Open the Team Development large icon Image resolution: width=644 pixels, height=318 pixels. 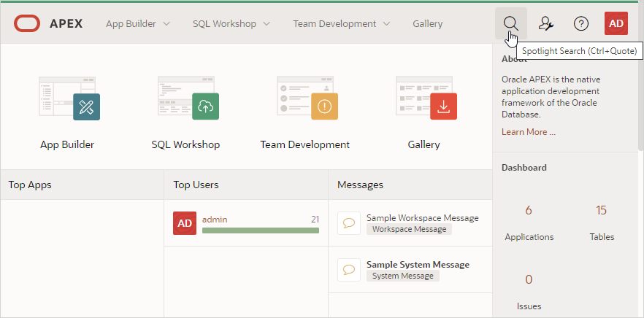pos(307,98)
